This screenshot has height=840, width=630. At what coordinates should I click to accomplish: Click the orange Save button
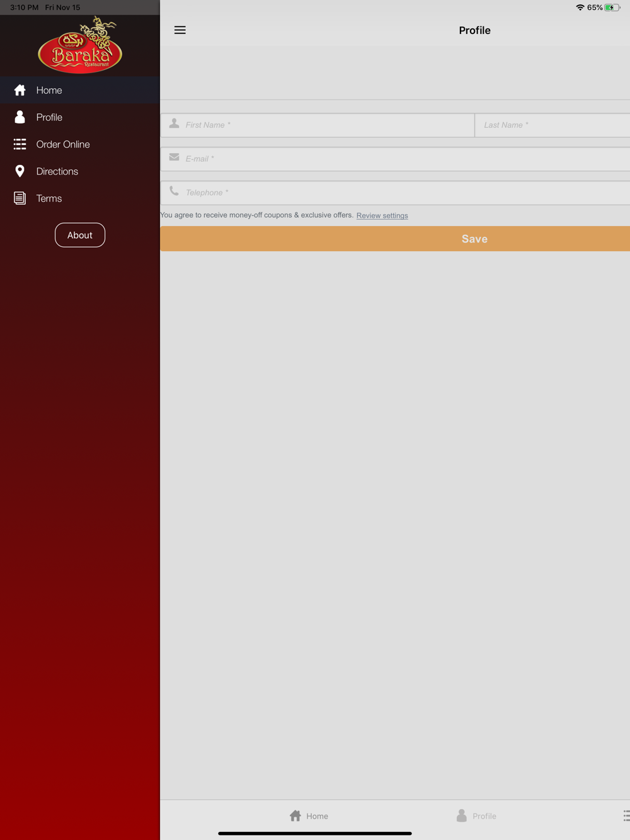(x=395, y=239)
